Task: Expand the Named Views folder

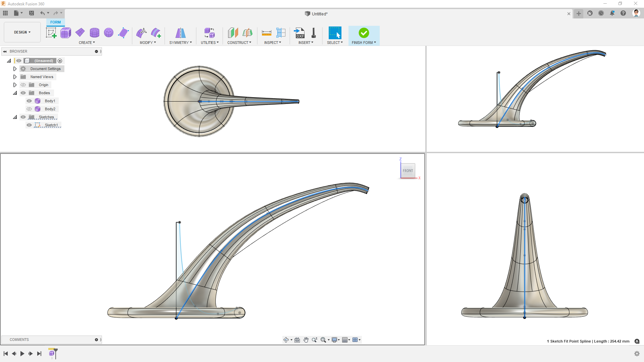Action: [x=15, y=76]
